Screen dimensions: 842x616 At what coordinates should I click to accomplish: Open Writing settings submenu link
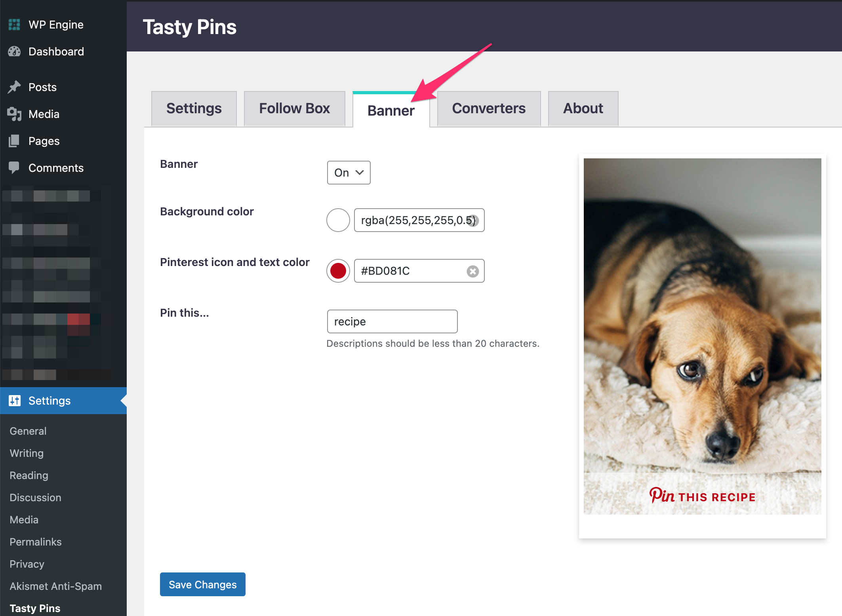[27, 453]
